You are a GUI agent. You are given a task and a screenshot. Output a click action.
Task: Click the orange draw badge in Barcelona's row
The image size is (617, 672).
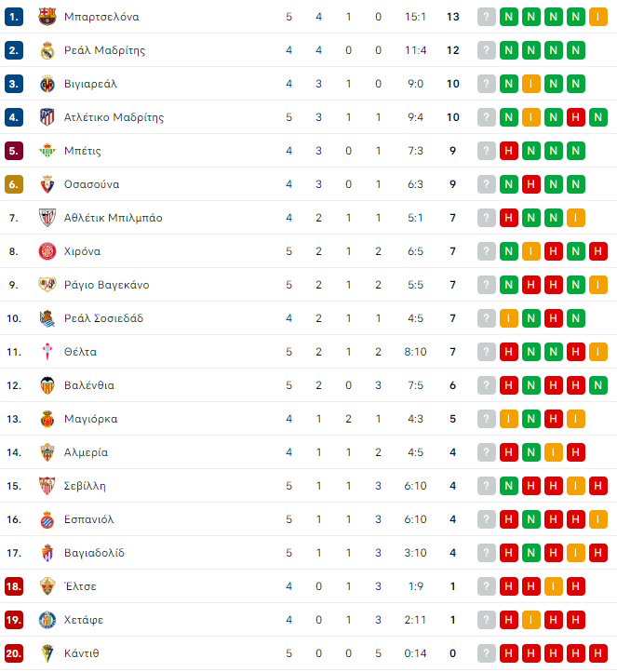click(x=598, y=17)
